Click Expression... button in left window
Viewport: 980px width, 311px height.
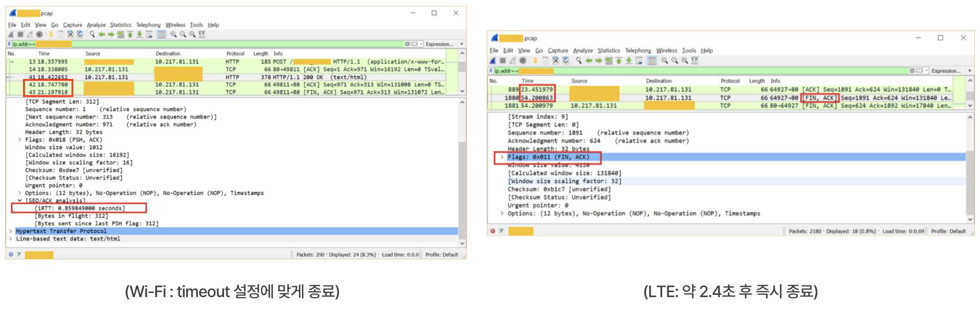tap(440, 44)
